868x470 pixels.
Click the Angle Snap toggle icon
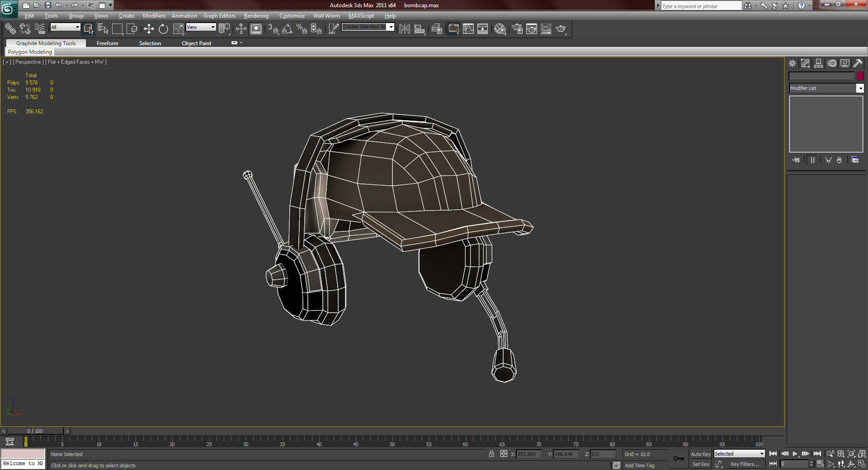pos(287,29)
